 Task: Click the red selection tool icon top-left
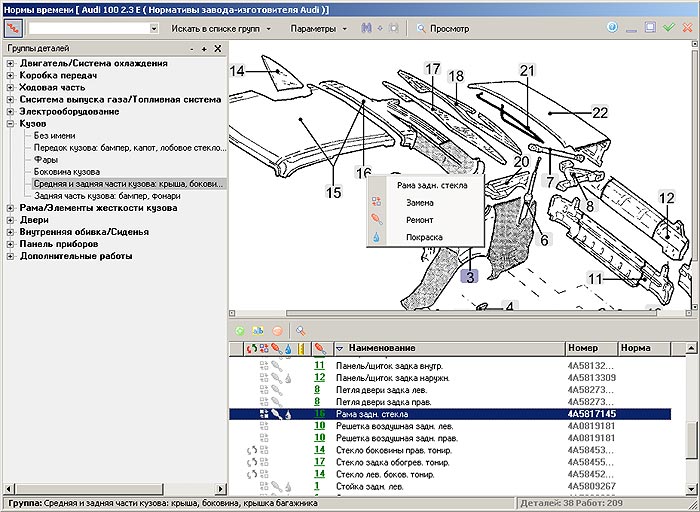pos(13,28)
